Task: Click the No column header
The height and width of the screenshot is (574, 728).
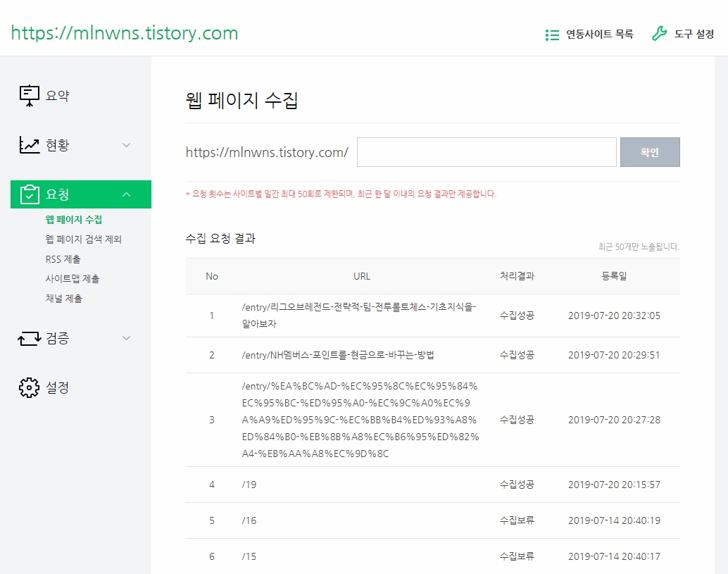Action: coord(212,276)
